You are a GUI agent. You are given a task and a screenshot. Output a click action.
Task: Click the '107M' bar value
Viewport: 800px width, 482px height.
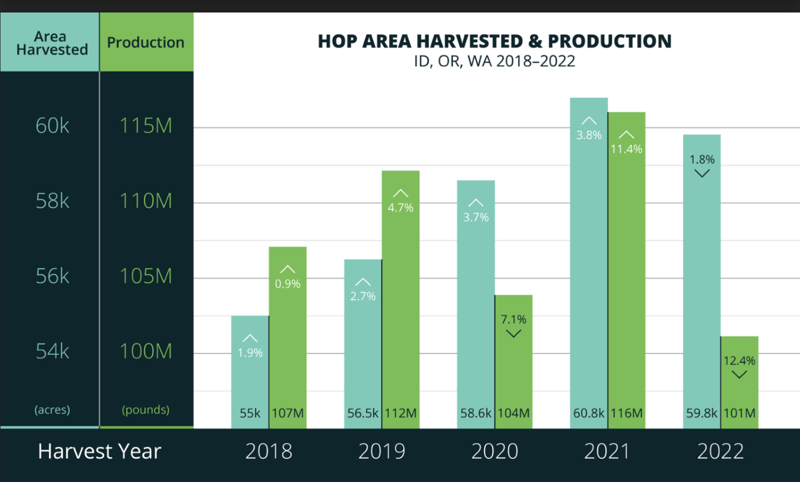click(x=287, y=413)
